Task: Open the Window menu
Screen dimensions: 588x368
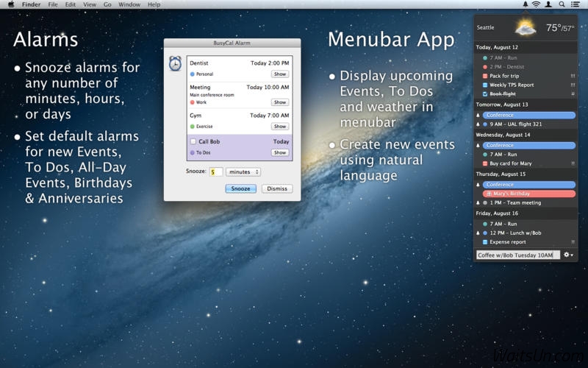Action: click(x=129, y=4)
